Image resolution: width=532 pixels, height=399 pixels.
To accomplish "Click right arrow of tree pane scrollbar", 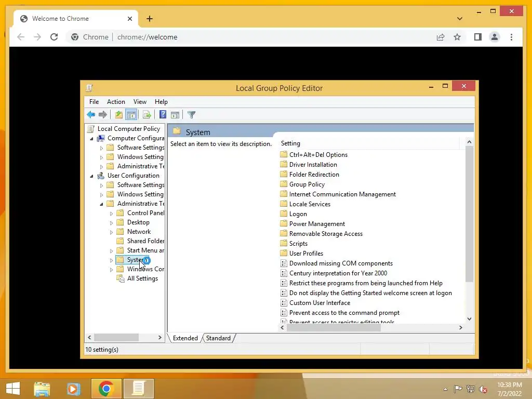I will [x=160, y=338].
